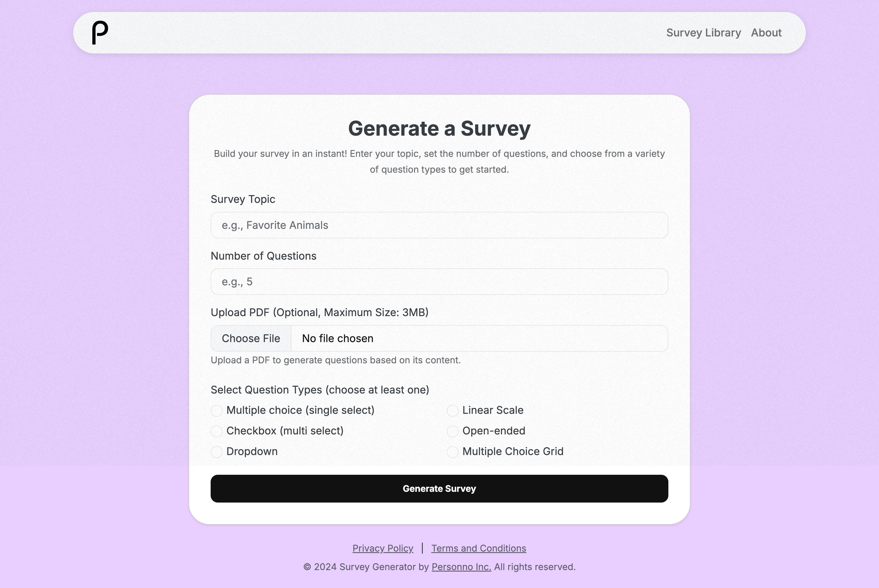Focus the Survey Topic input field
This screenshot has height=588, width=879.
click(439, 225)
